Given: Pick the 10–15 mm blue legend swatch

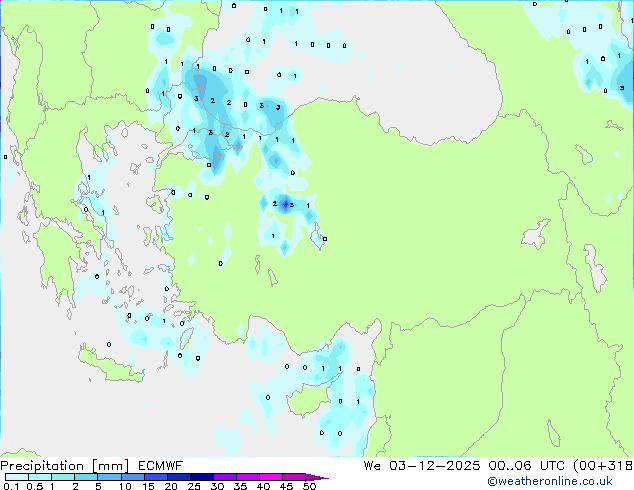Looking at the screenshot, I should (133, 477).
